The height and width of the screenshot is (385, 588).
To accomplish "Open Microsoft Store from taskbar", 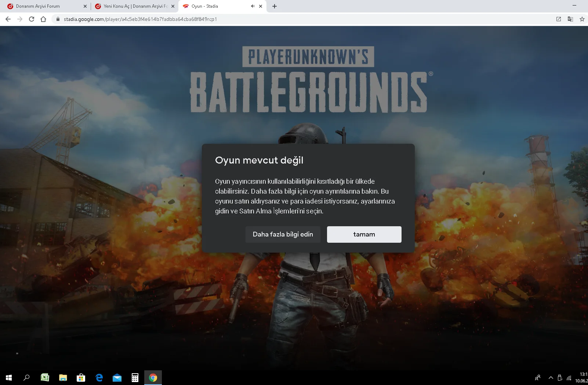I will coord(81,378).
